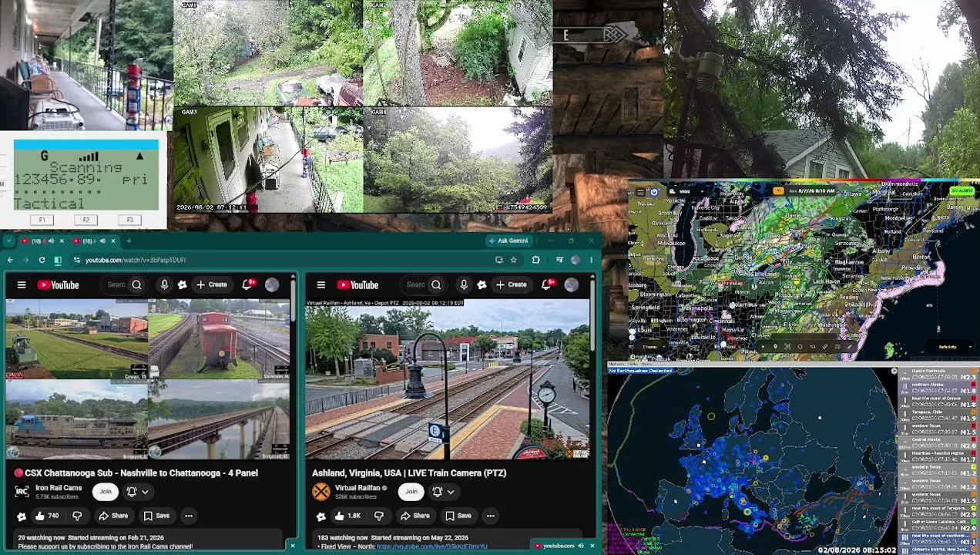Open more actions for CSX Chattanooga video

click(x=188, y=516)
